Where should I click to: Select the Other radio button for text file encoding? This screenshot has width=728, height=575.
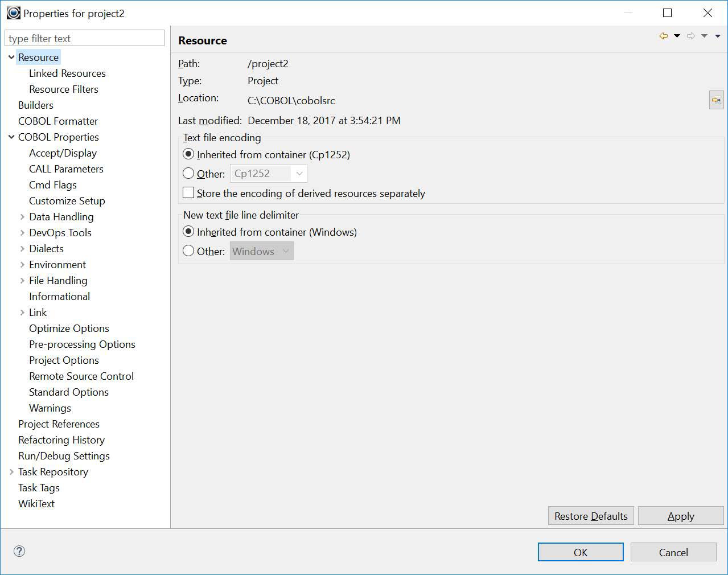point(188,173)
